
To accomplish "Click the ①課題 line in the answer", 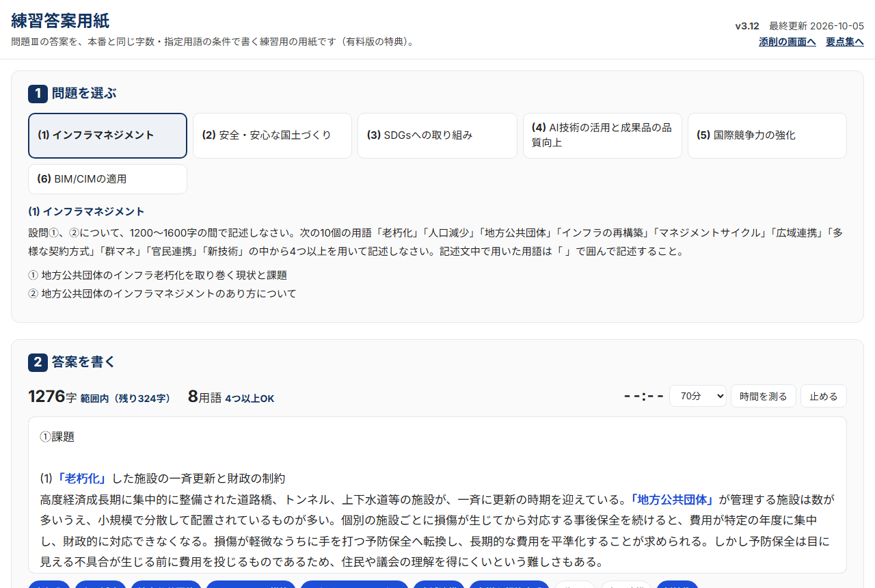I will [57, 436].
